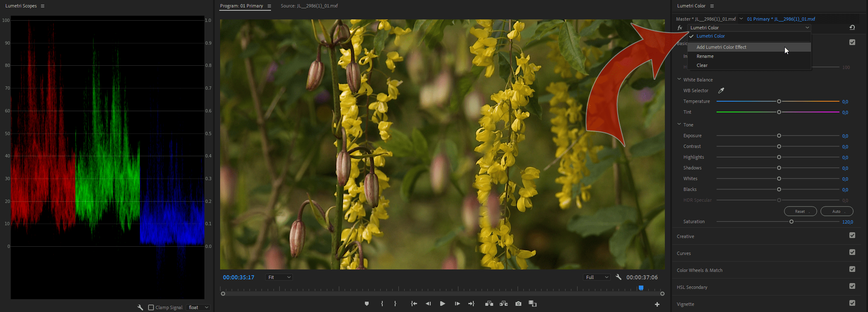Collapse the Tone section
This screenshot has width=868, height=312.
pos(679,124)
